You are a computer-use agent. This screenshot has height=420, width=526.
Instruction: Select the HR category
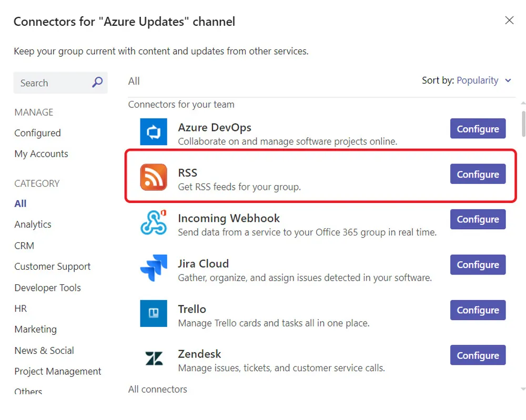[21, 309]
